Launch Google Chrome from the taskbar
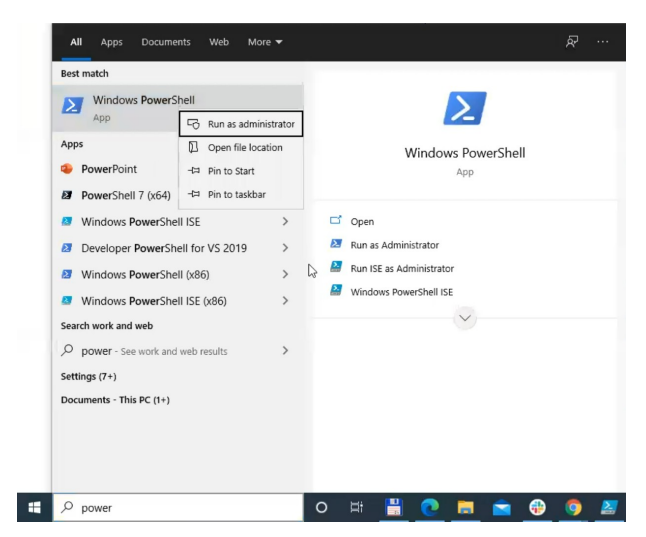Screen dimensions: 646x537 click(573, 507)
